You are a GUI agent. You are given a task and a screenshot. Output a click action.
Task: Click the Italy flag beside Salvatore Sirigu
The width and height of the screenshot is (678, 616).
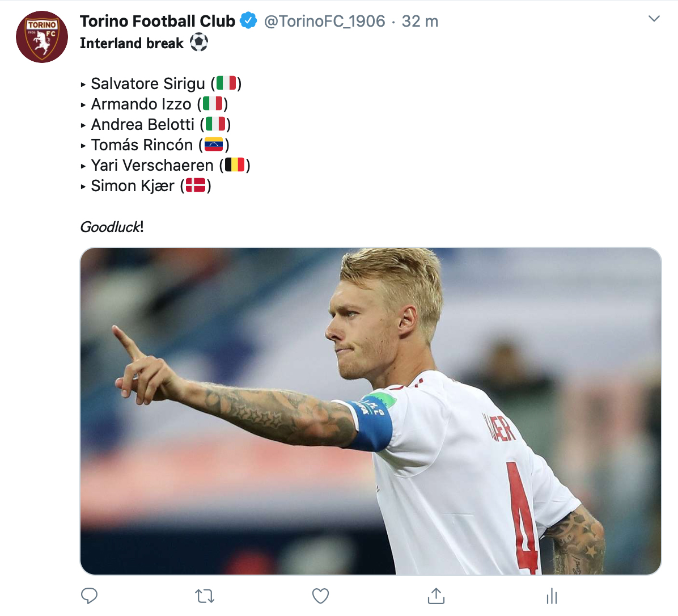[226, 83]
